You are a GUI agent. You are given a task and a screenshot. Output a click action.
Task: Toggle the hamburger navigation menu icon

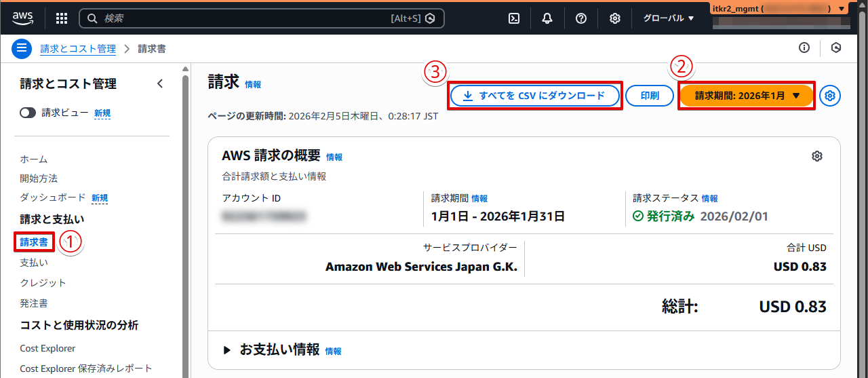(x=22, y=48)
